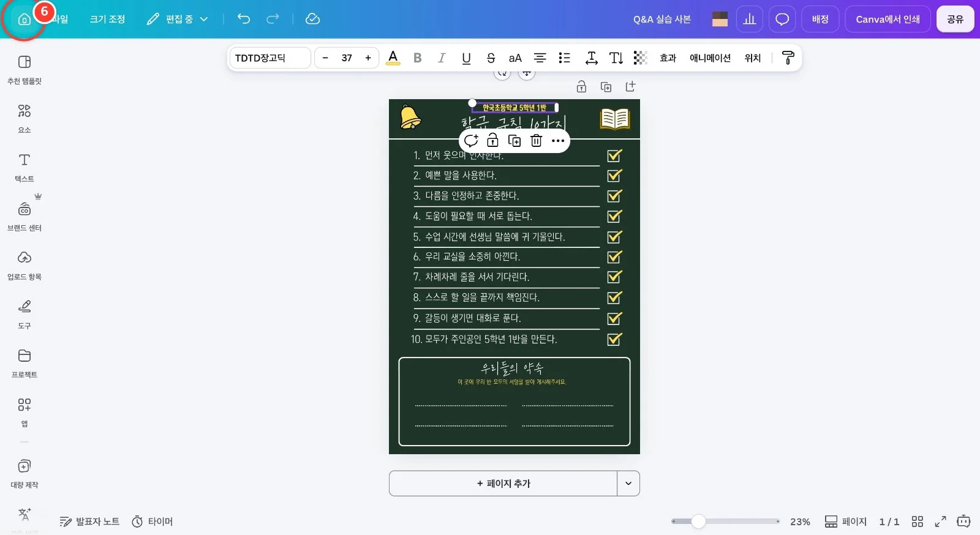Redo the last undone action

pyautogui.click(x=273, y=19)
